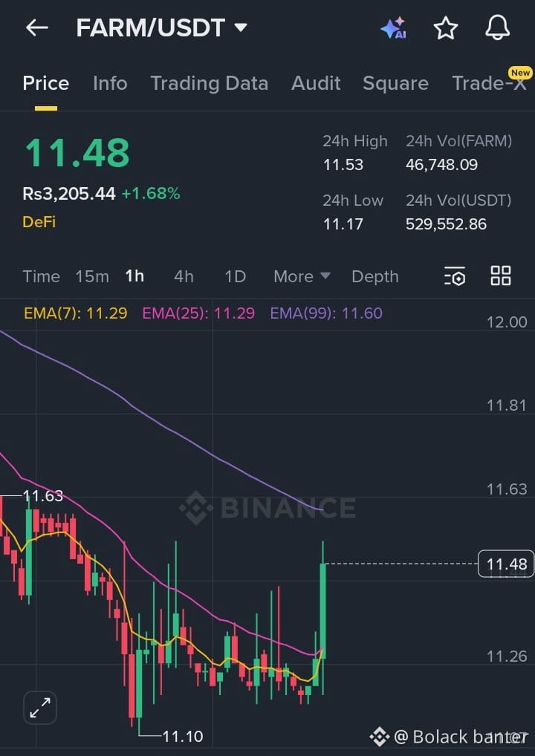
Task: Tap the Rs3,205.44 converted price
Action: tap(69, 194)
